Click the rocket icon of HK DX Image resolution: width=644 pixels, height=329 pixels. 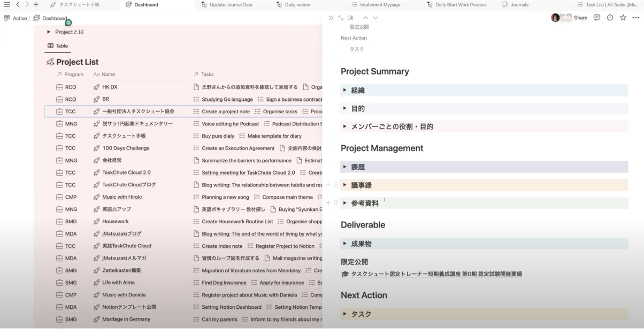(x=97, y=87)
